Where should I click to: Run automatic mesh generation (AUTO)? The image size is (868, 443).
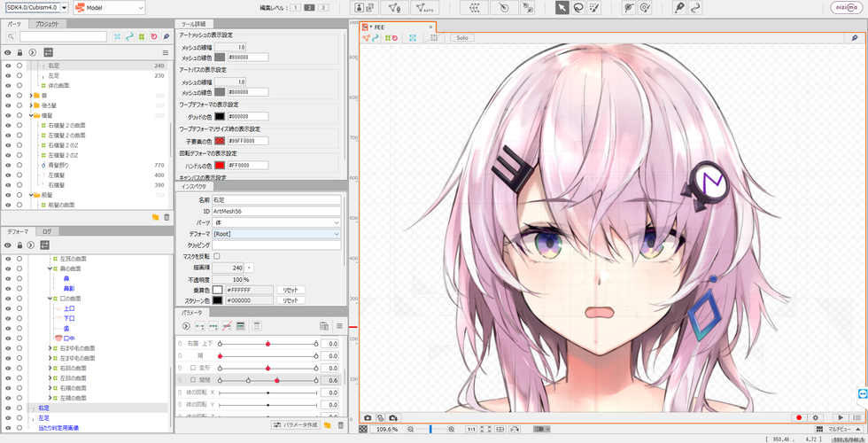pyautogui.click(x=425, y=8)
